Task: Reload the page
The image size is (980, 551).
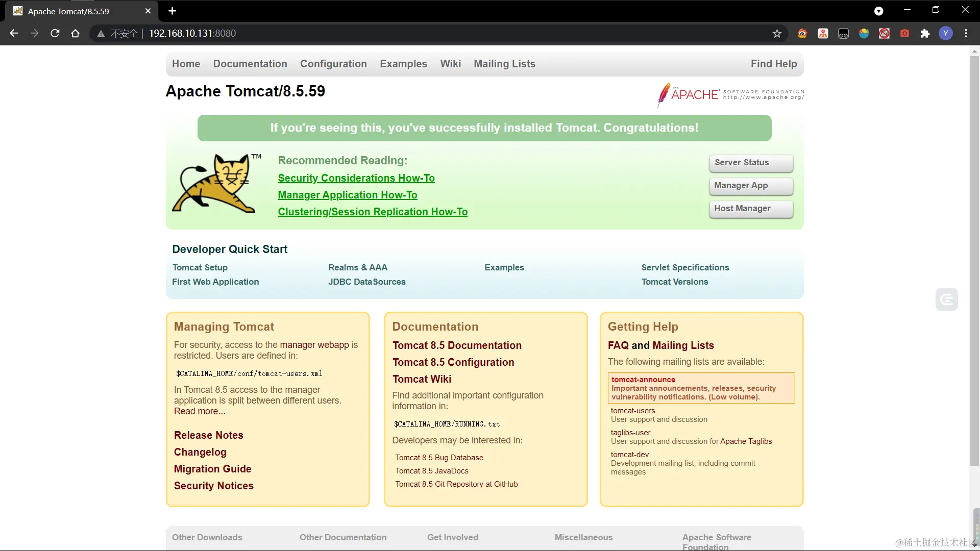Action: tap(55, 34)
